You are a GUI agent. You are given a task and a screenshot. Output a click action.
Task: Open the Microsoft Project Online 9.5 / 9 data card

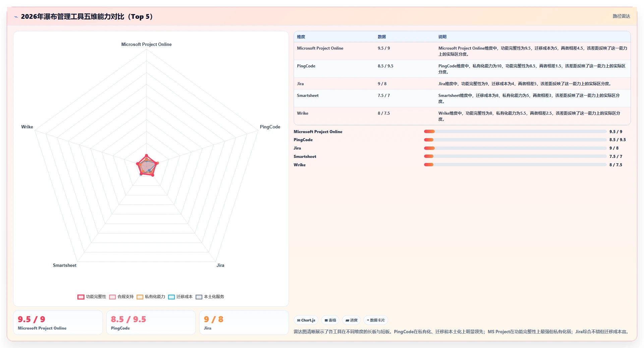(x=58, y=323)
